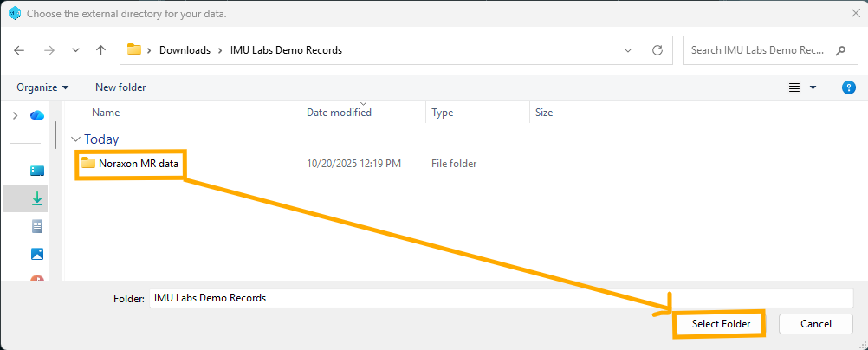868x350 pixels.
Task: Open the view options dropdown arrow
Action: (x=813, y=87)
